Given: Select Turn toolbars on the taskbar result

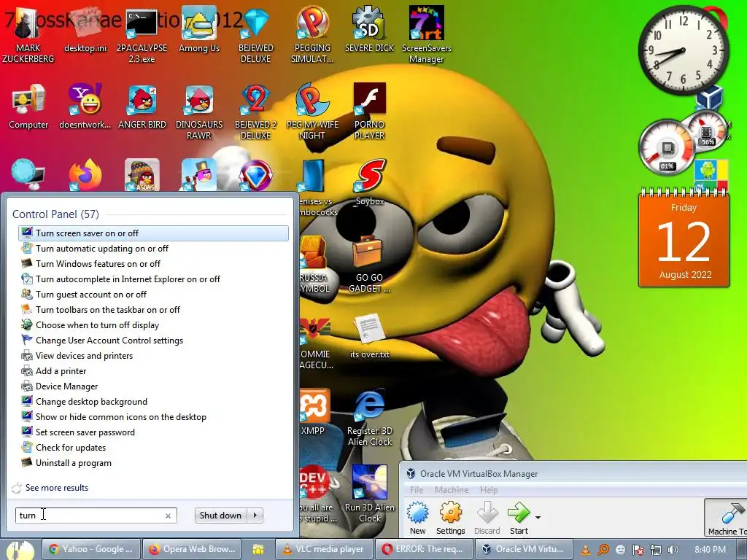Looking at the screenshot, I should pos(153,310).
